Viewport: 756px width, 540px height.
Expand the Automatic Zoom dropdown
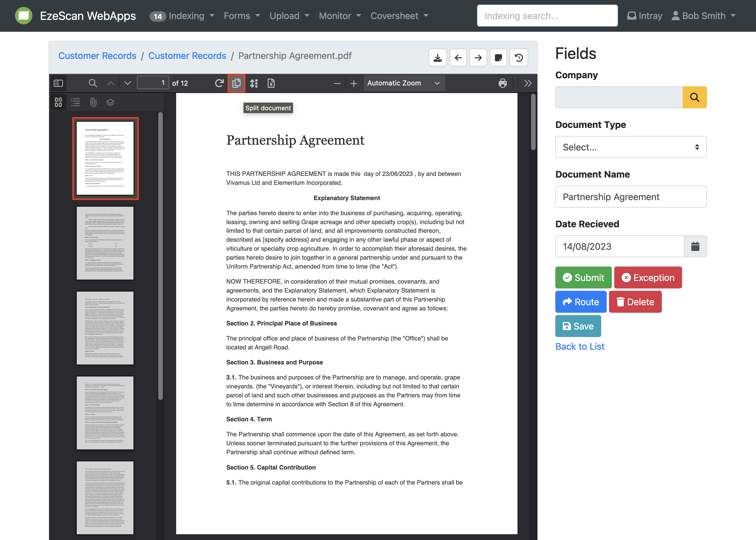[404, 83]
